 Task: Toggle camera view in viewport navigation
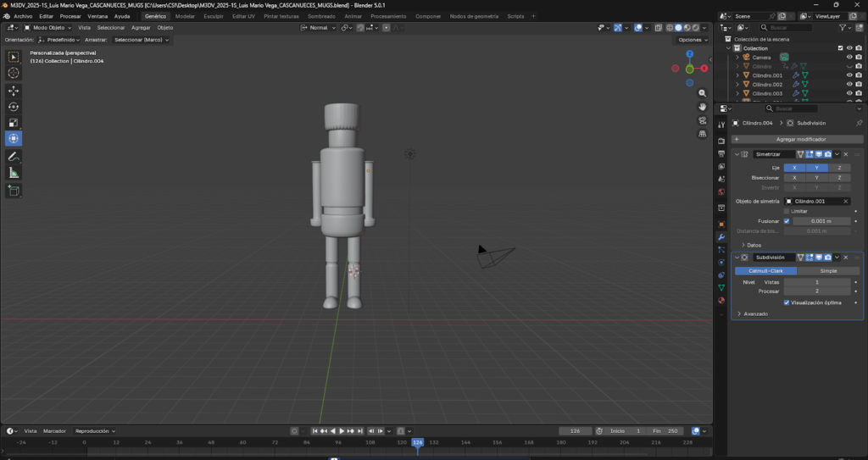click(x=703, y=120)
